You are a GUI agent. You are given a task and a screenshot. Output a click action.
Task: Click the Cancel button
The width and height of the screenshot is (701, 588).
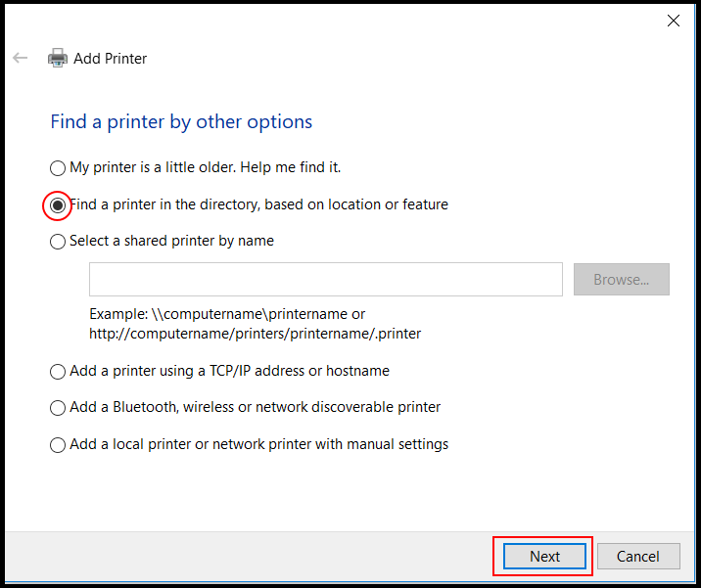pyautogui.click(x=638, y=557)
